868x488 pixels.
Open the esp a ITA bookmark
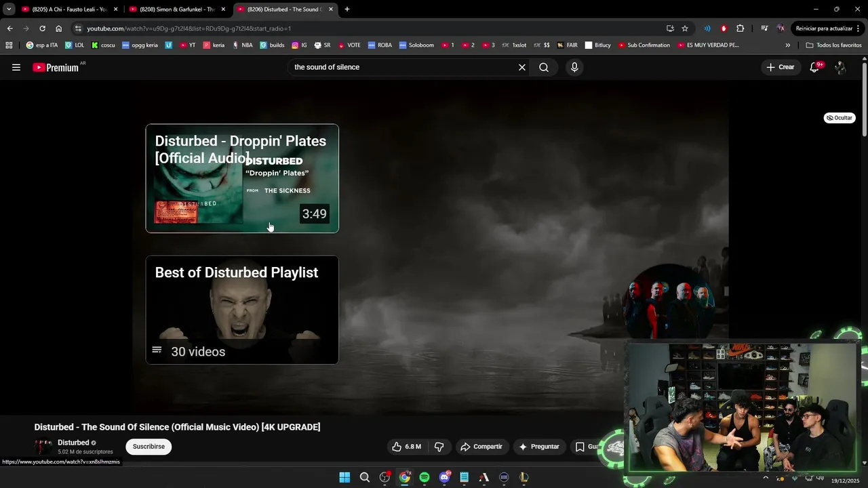(x=42, y=45)
